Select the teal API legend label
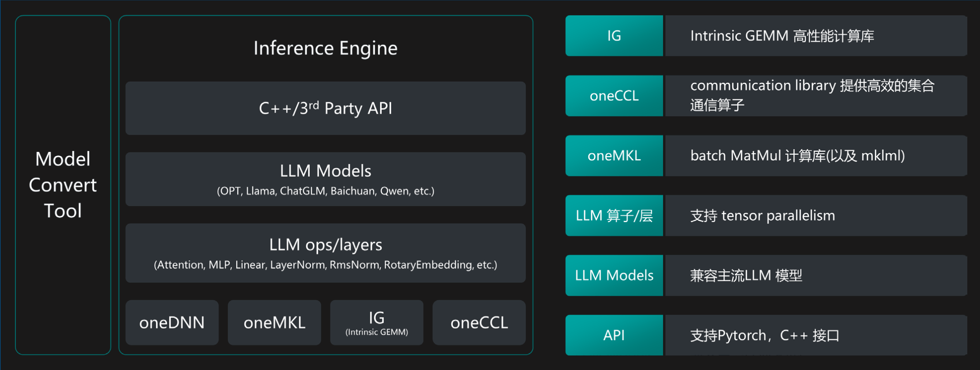 (614, 335)
